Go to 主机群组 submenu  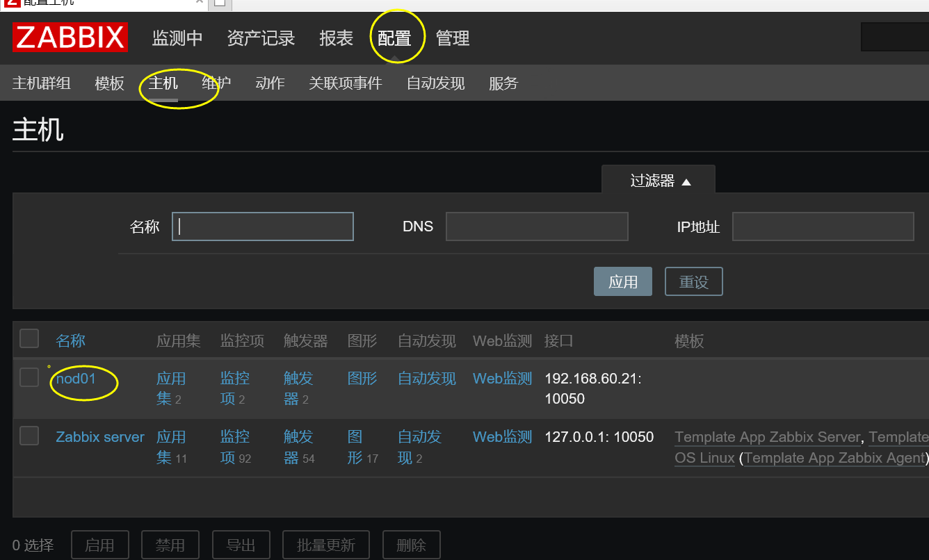click(x=42, y=83)
